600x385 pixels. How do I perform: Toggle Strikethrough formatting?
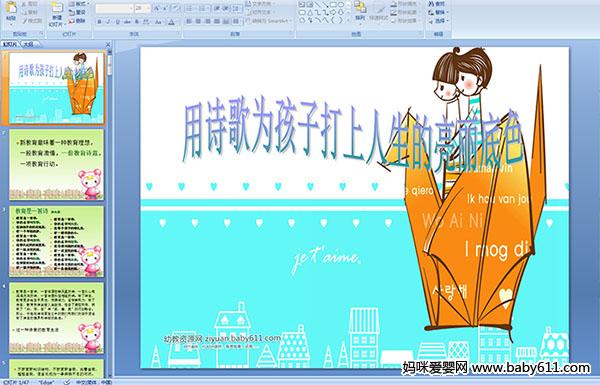coord(127,22)
